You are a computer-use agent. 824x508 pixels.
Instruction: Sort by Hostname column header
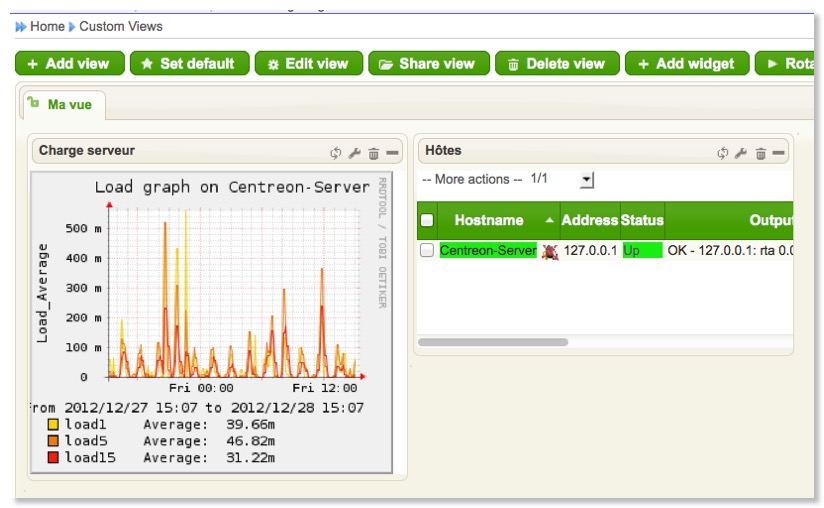click(x=489, y=220)
